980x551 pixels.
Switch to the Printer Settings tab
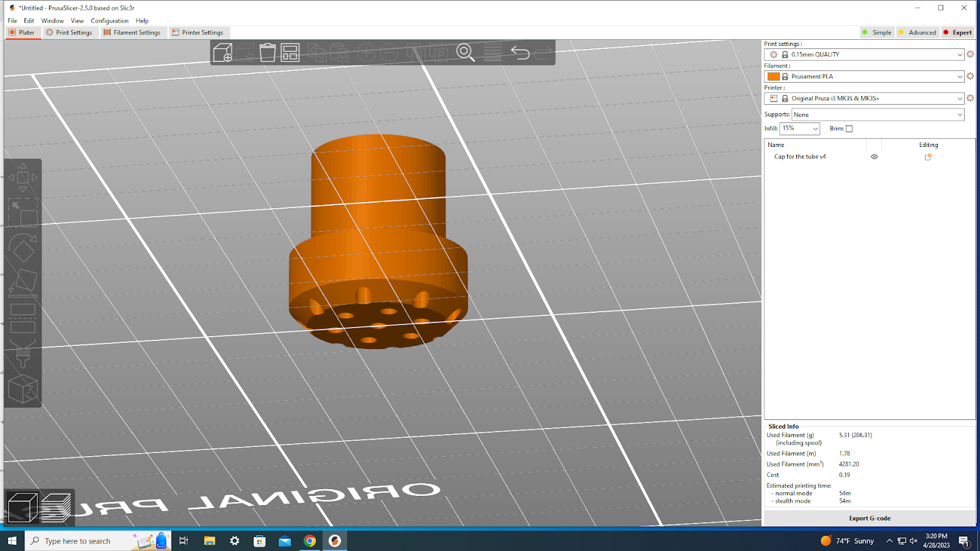pyautogui.click(x=198, y=32)
